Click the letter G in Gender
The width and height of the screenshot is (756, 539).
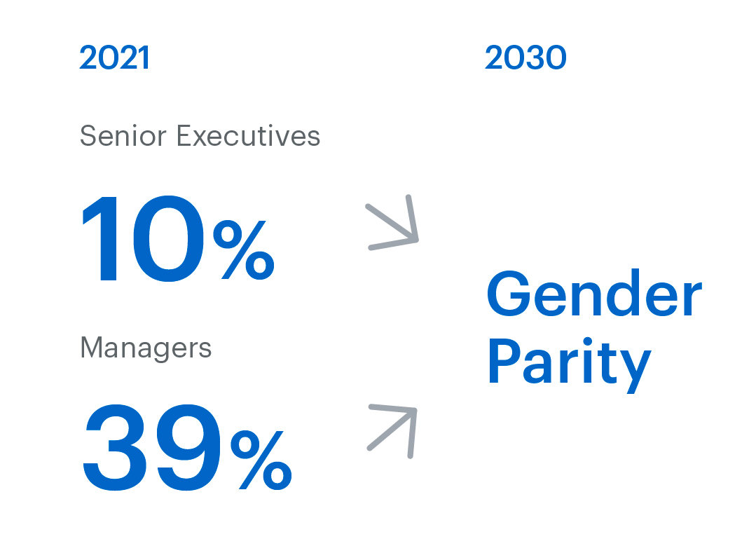coord(511,295)
